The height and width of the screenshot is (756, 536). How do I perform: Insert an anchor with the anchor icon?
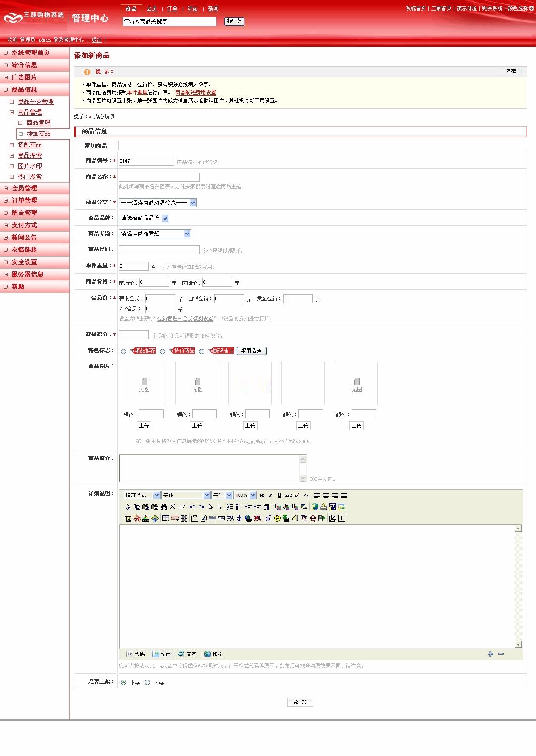coord(239,518)
